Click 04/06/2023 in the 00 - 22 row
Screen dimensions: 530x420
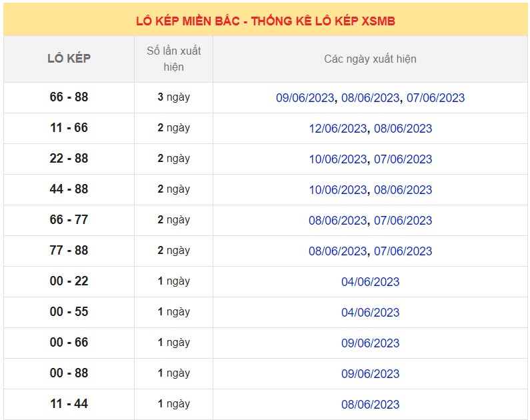(370, 282)
